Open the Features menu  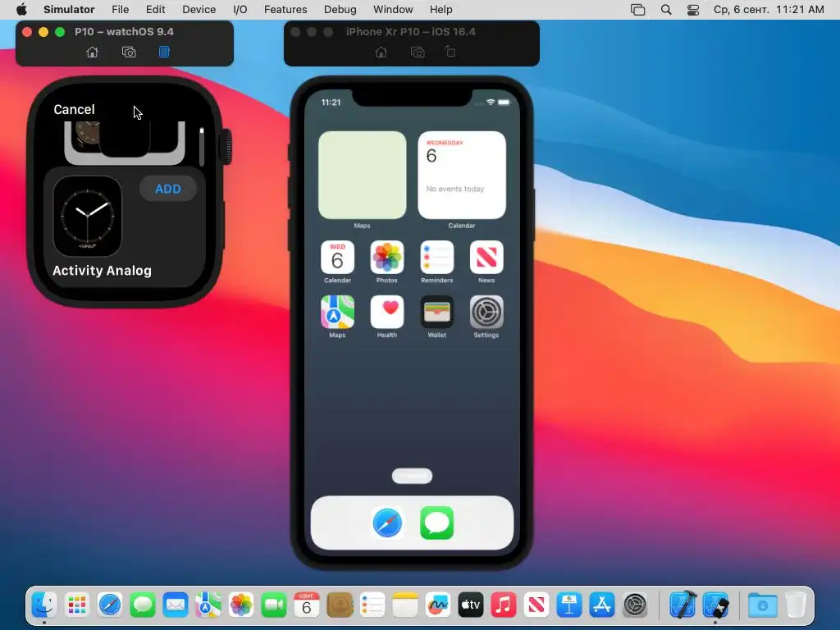point(285,10)
